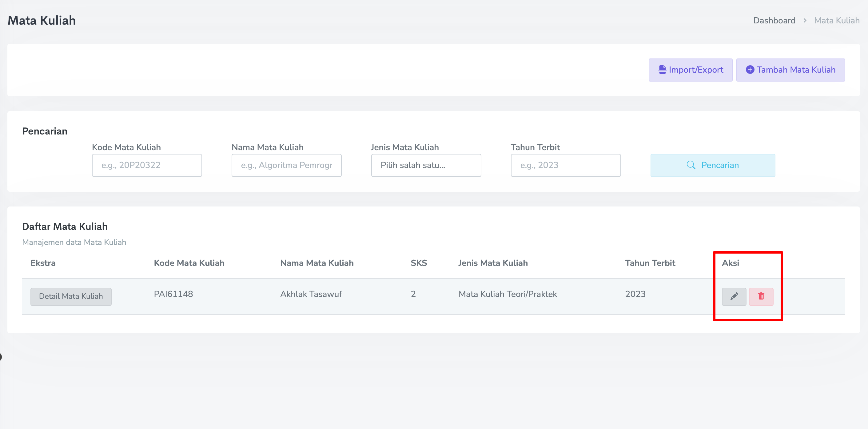Click Mata Kuliah in the breadcrumb
Viewport: 868px width, 429px height.
click(x=836, y=21)
